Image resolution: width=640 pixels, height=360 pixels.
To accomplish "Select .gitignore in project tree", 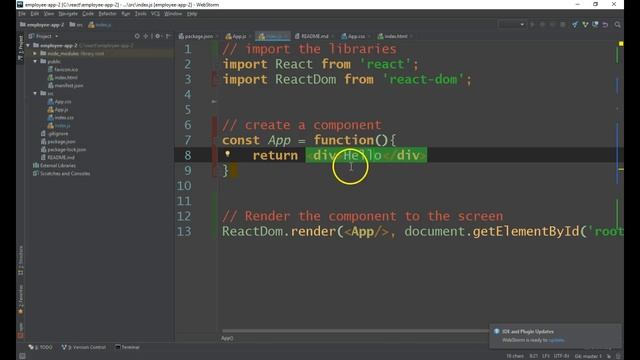I will click(x=54, y=133).
